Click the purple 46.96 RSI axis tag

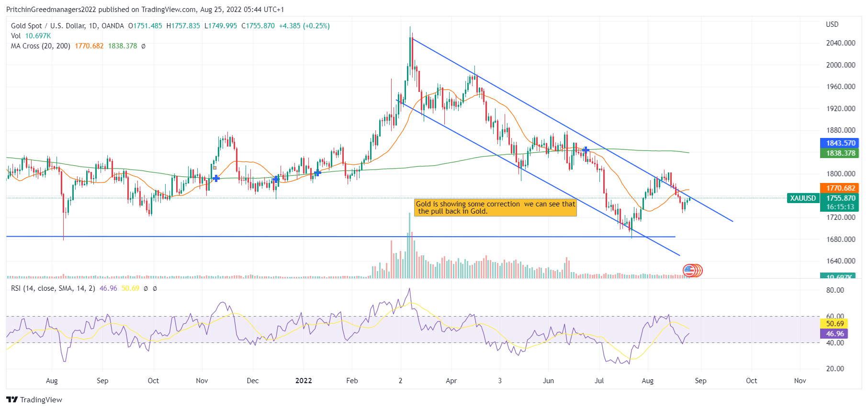click(x=834, y=334)
